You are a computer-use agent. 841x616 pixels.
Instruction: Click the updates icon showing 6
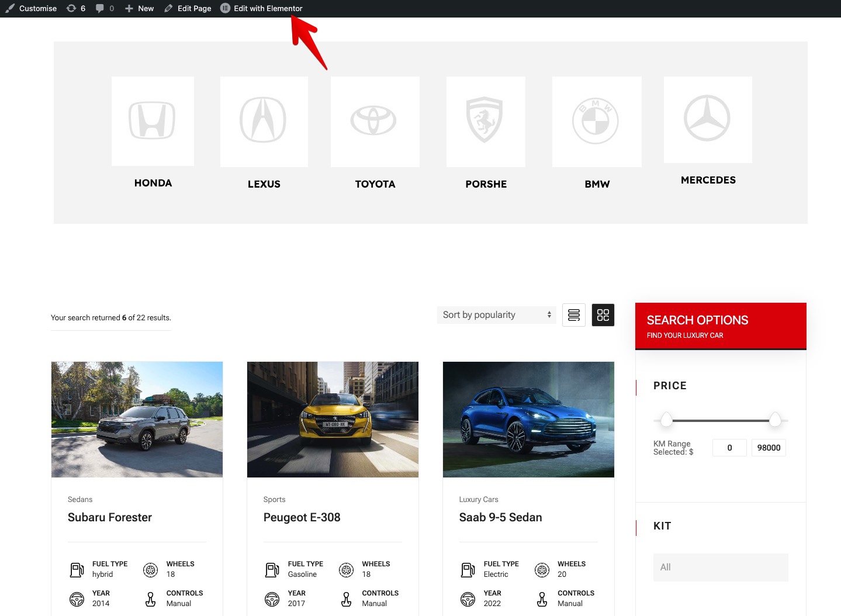[x=76, y=8]
